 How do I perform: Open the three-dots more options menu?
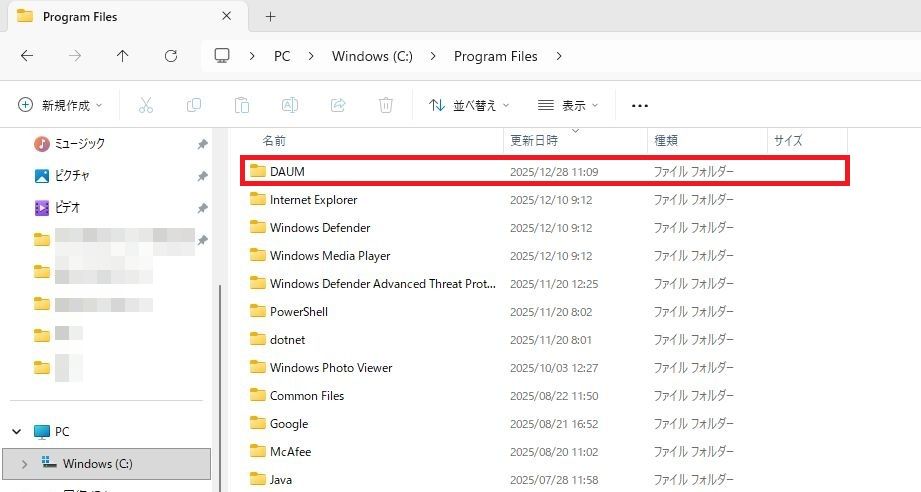pyautogui.click(x=640, y=105)
